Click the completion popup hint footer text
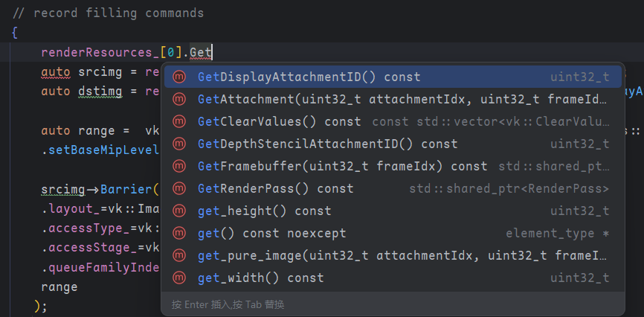Screen dimensions: 644x317 coord(228,304)
